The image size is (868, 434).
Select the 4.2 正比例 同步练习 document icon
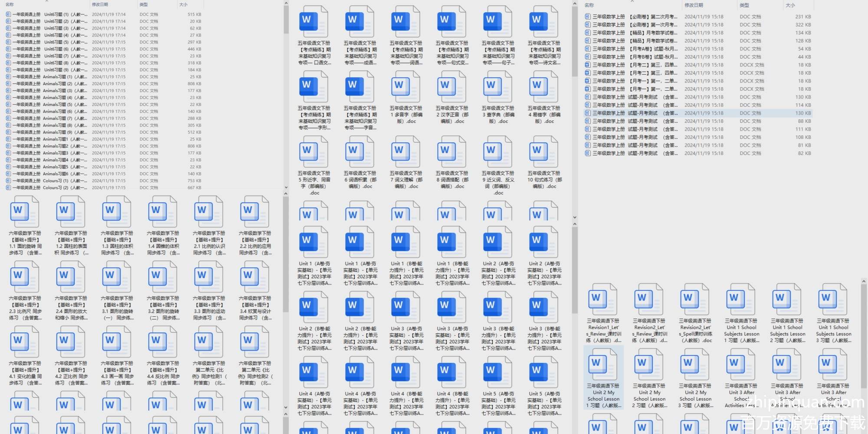point(71,342)
